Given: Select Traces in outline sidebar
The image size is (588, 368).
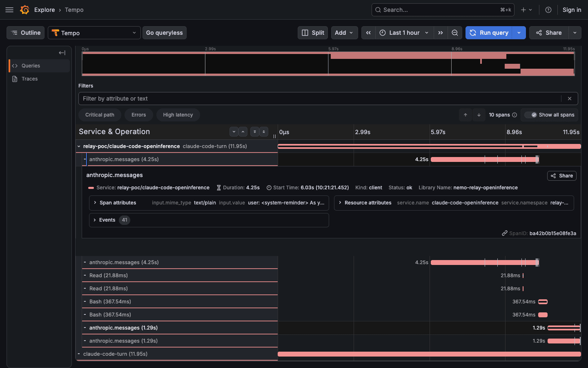Looking at the screenshot, I should pyautogui.click(x=39, y=79).
